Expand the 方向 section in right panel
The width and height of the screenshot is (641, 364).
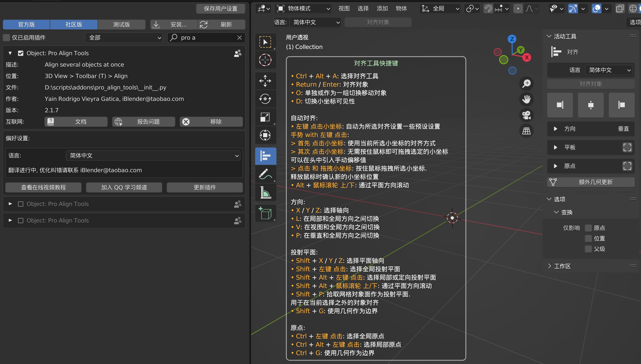[556, 128]
